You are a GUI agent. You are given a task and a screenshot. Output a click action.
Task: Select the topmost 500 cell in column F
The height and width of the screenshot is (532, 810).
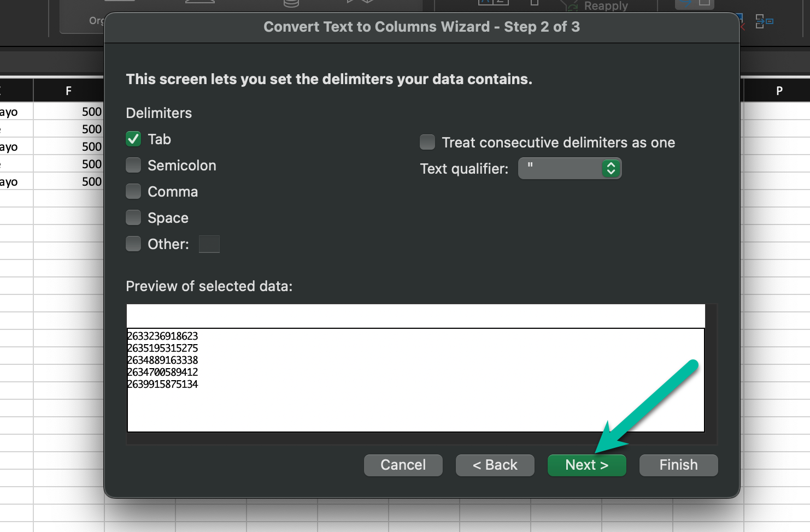pyautogui.click(x=68, y=112)
